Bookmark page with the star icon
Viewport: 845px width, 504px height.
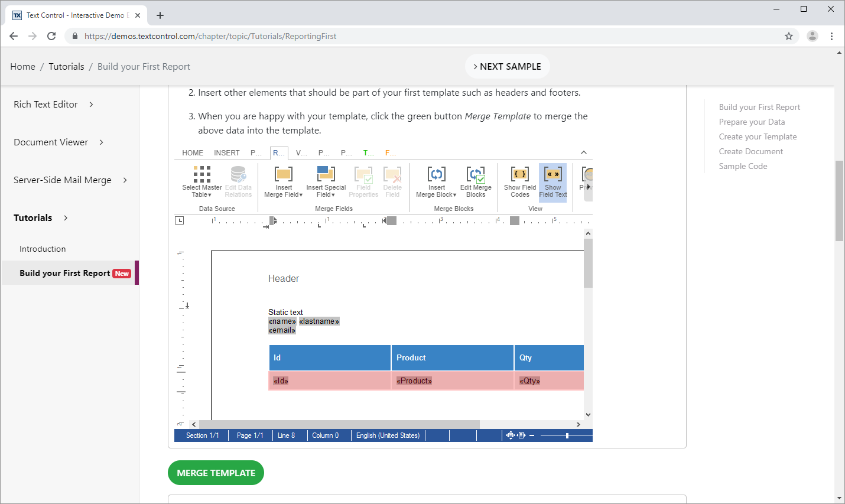click(789, 36)
